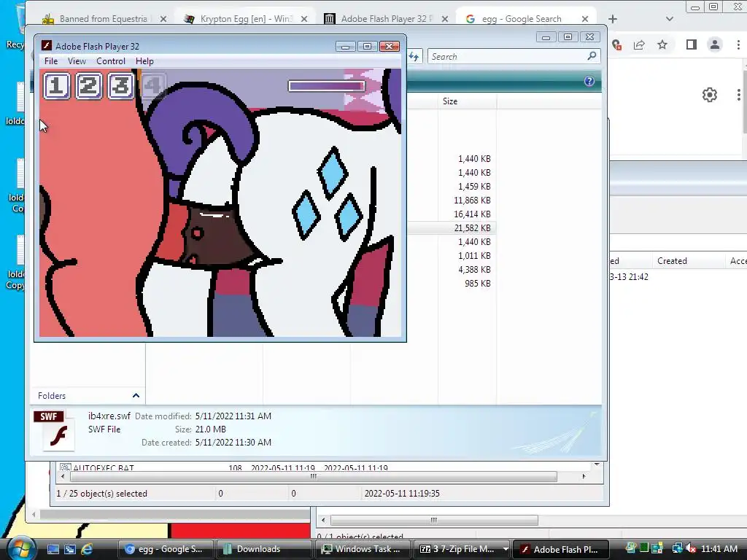
Task: Select the 1,459 KB file row
Action: (x=452, y=187)
